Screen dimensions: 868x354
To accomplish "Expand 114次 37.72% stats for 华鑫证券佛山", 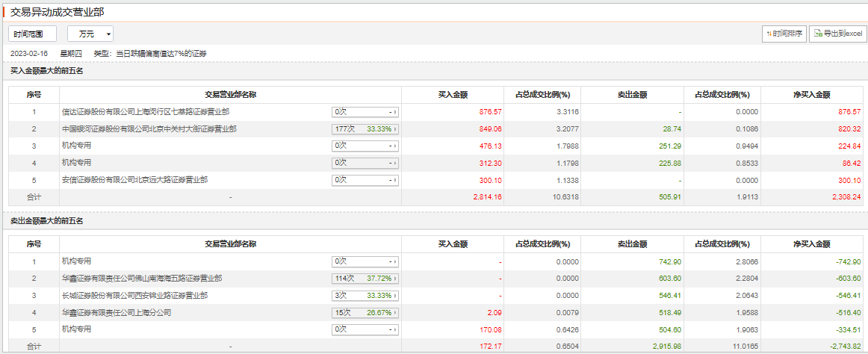I will click(x=365, y=279).
